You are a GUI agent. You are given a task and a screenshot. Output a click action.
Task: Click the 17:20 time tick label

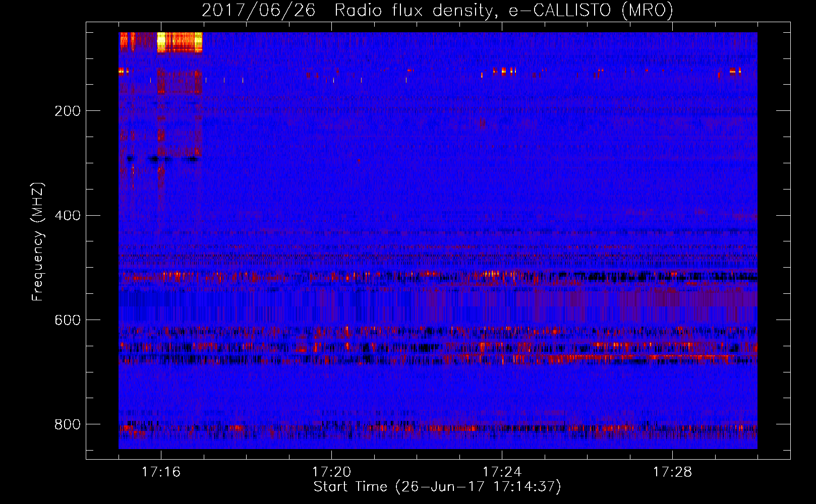tap(331, 472)
